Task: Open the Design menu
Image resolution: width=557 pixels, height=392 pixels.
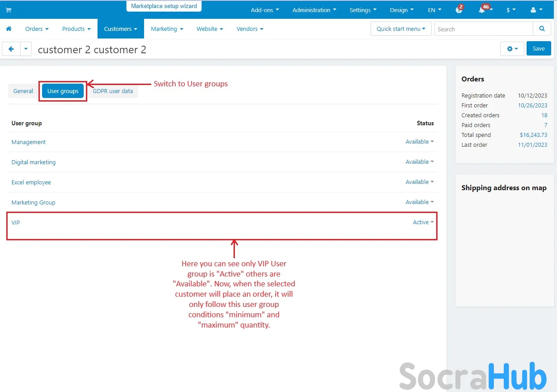Action: coord(401,10)
